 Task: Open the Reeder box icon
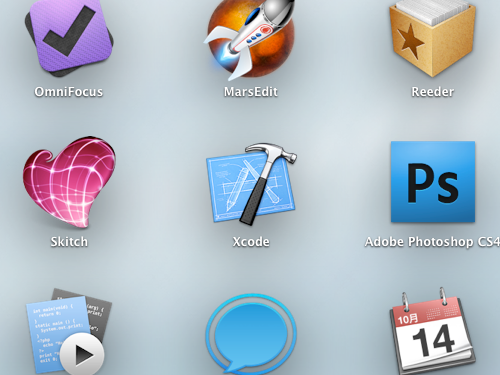click(432, 38)
